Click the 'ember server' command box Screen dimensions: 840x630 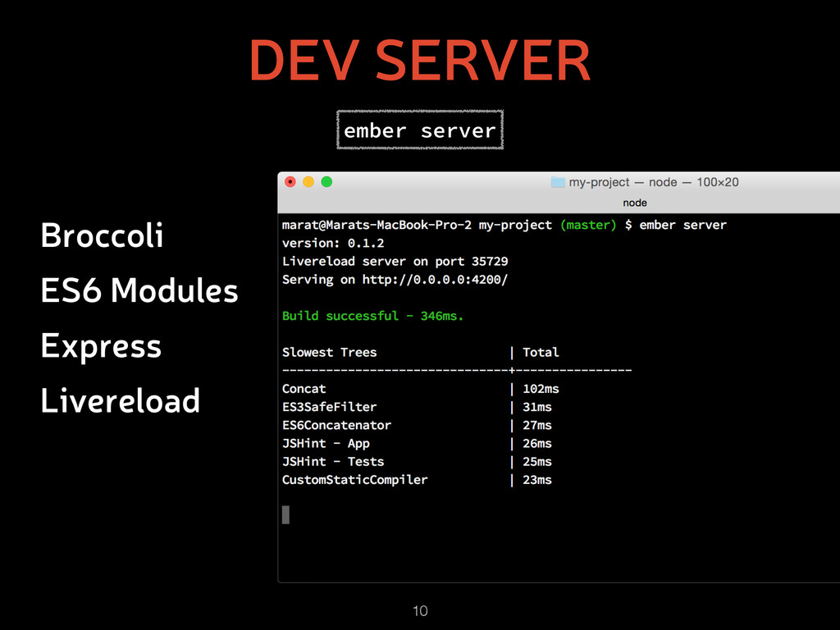[x=420, y=130]
